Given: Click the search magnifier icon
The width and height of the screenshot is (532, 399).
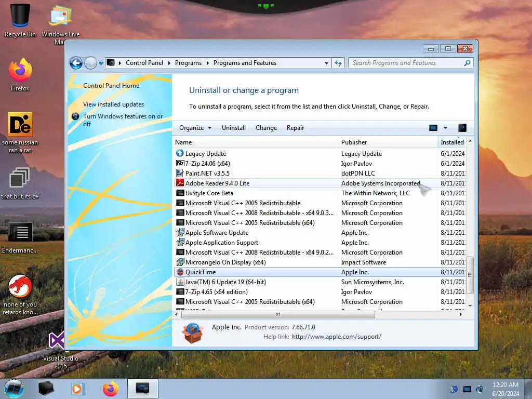Looking at the screenshot, I should coord(467,63).
